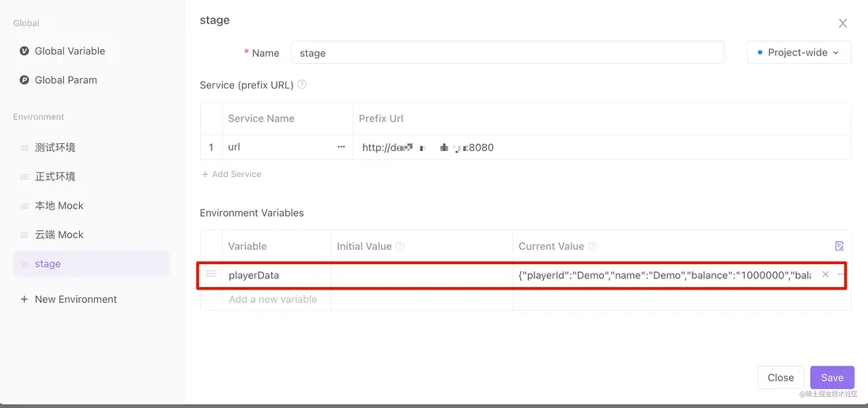868x408 pixels.
Task: Click the Save button
Action: pyautogui.click(x=832, y=377)
